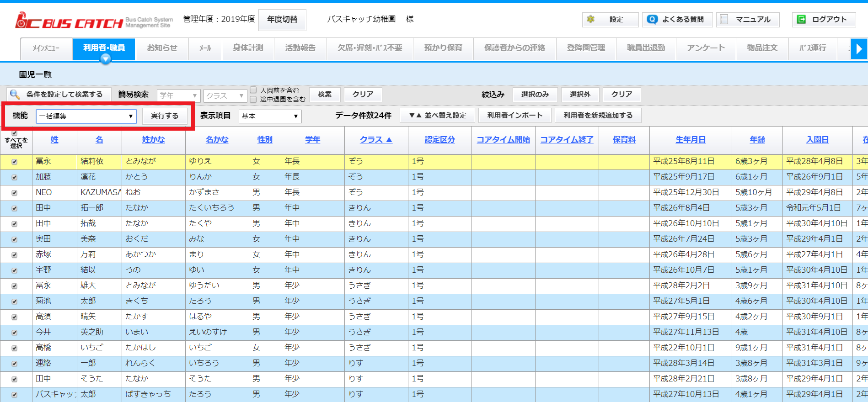868x402 pixels.
Task: Uncheck the NEO KAZUMASA row checkbox
Action: 14,193
